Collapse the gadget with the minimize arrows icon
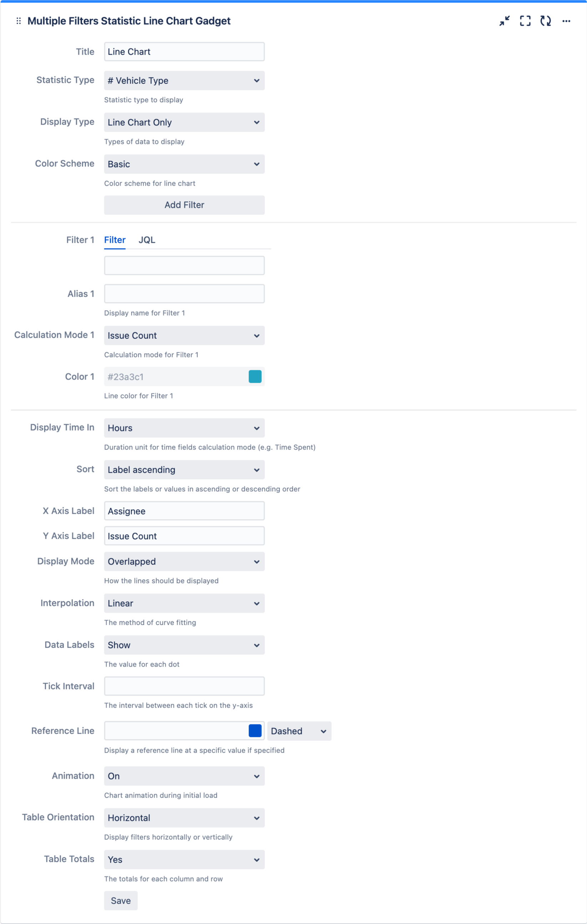Screen dimensions: 587x924 504,21
